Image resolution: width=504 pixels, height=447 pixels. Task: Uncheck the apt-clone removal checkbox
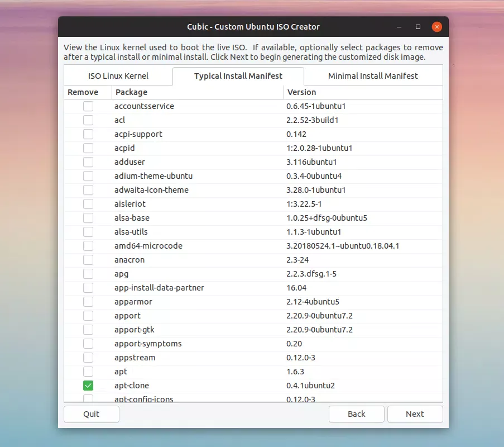click(x=88, y=386)
